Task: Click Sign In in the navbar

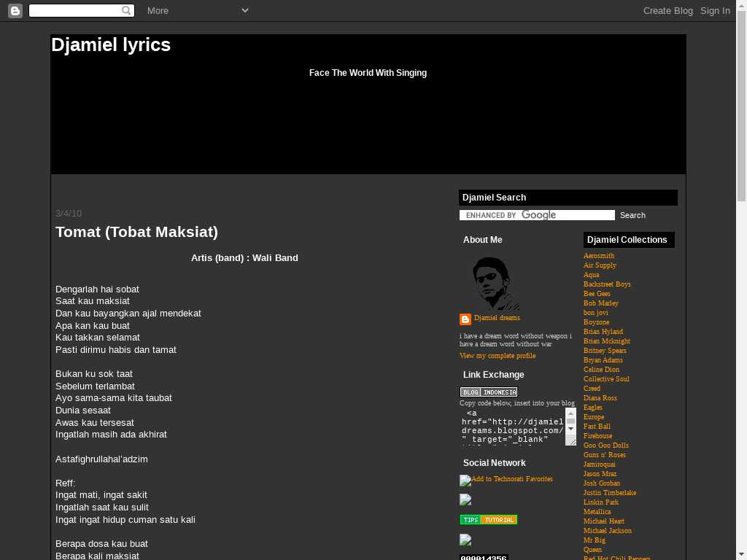Action: pyautogui.click(x=715, y=10)
